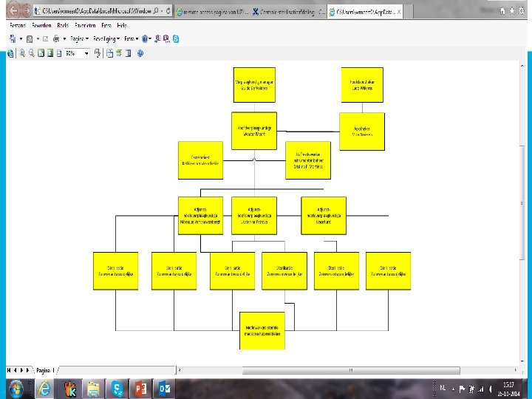Go back with the browser Back arrow
Viewport: 532px width, 399px height.
[13, 10]
